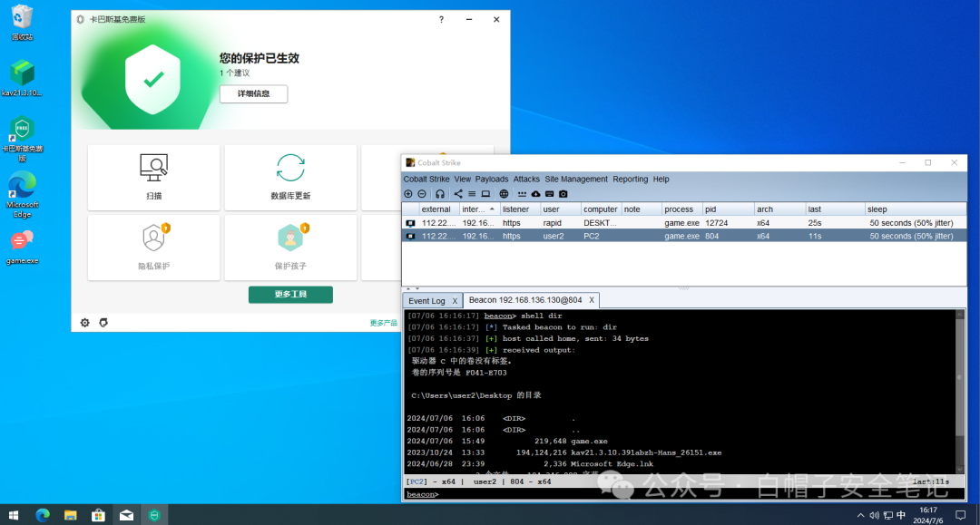Focus the beacon> command input field
980x525 pixels.
point(684,494)
